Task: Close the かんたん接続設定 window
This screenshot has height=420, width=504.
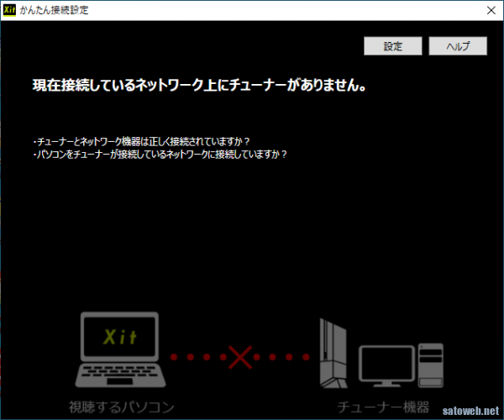Action: tap(488, 11)
